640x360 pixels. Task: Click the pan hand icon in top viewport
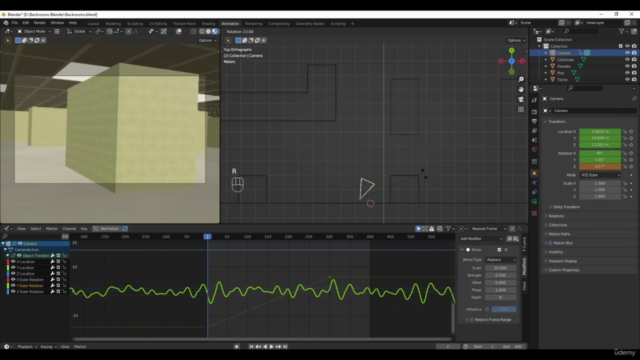click(521, 89)
